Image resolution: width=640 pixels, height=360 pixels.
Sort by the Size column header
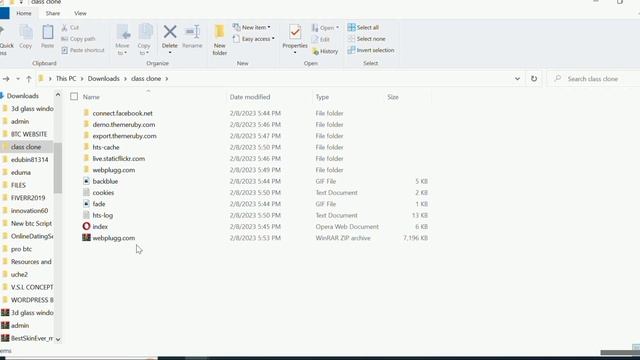tap(393, 97)
